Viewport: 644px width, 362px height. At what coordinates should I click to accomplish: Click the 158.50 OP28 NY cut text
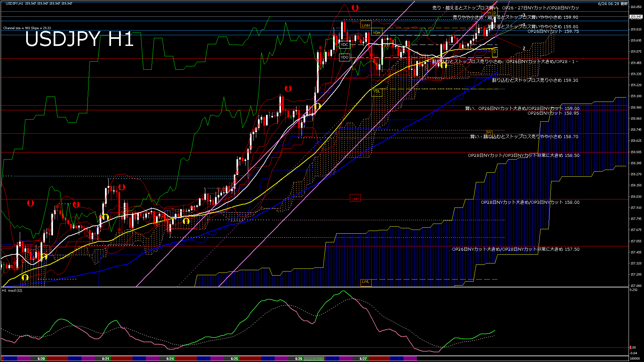pos(523,155)
